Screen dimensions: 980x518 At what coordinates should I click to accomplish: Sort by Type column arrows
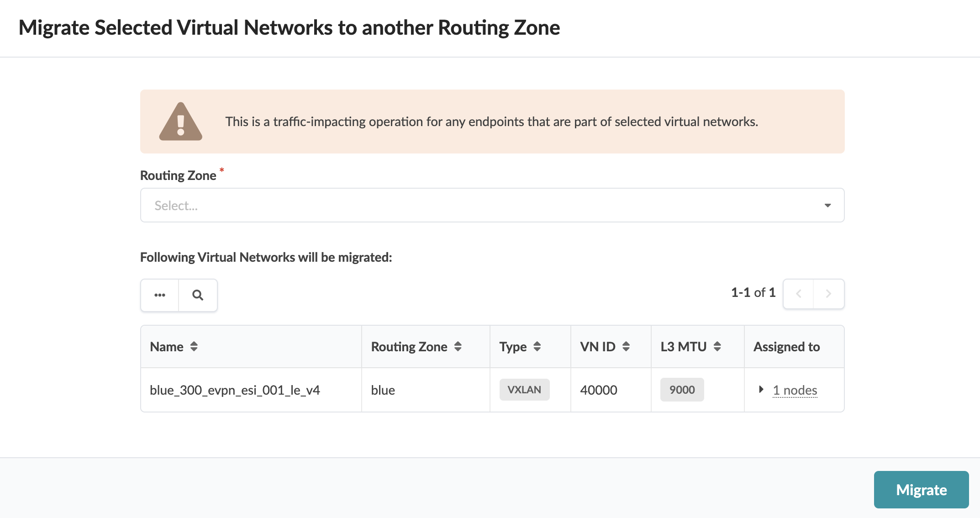[x=537, y=347]
